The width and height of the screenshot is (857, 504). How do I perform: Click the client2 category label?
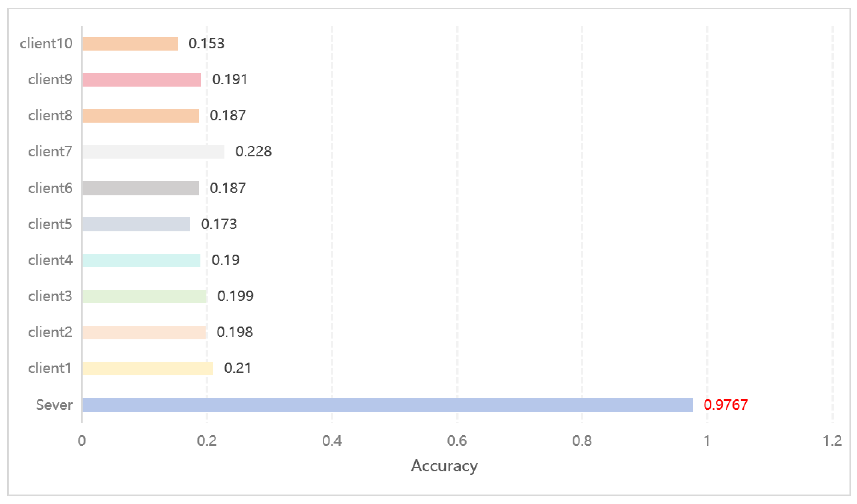pyautogui.click(x=50, y=332)
